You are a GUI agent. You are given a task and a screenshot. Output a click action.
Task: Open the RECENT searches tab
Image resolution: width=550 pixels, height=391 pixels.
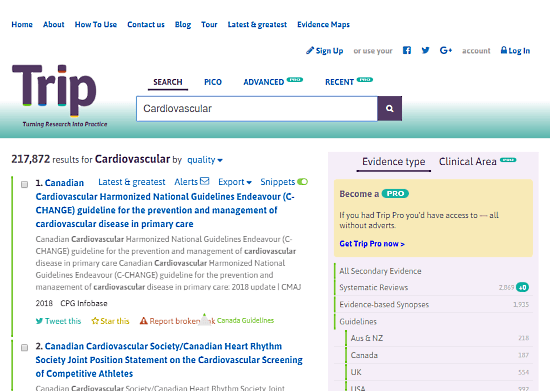tap(339, 82)
